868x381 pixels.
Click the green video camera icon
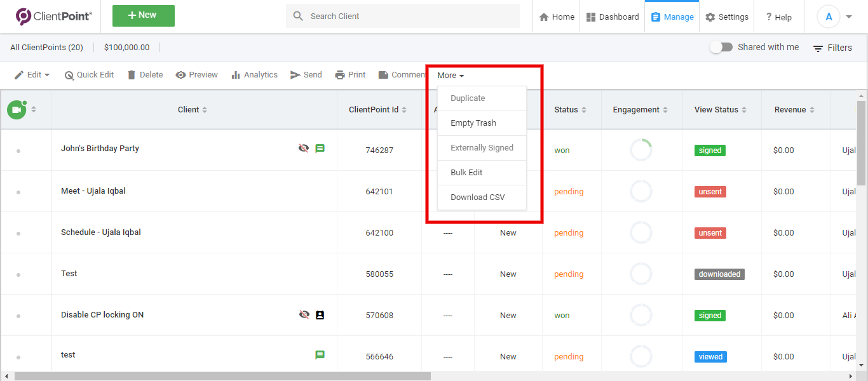(17, 110)
